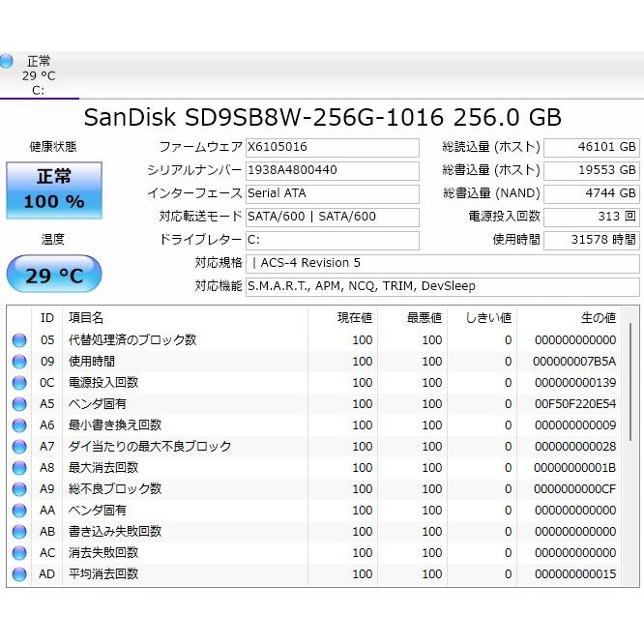Click status icon for row A6
Viewport: 644px width, 644px height.
(19, 425)
